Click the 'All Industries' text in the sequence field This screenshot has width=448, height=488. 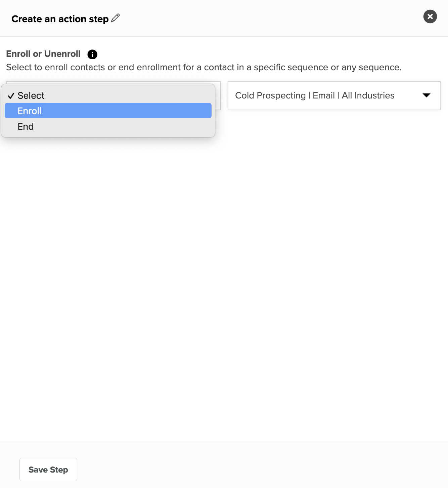click(x=368, y=95)
